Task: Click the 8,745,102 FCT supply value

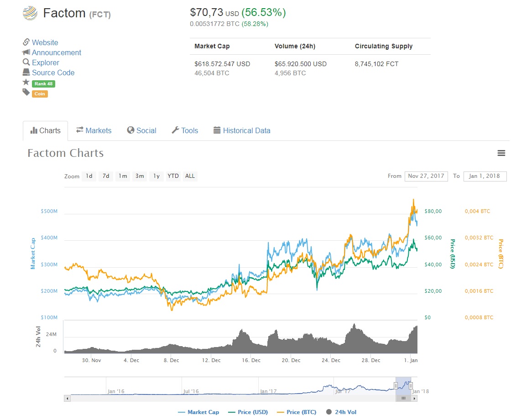Action: (376, 64)
